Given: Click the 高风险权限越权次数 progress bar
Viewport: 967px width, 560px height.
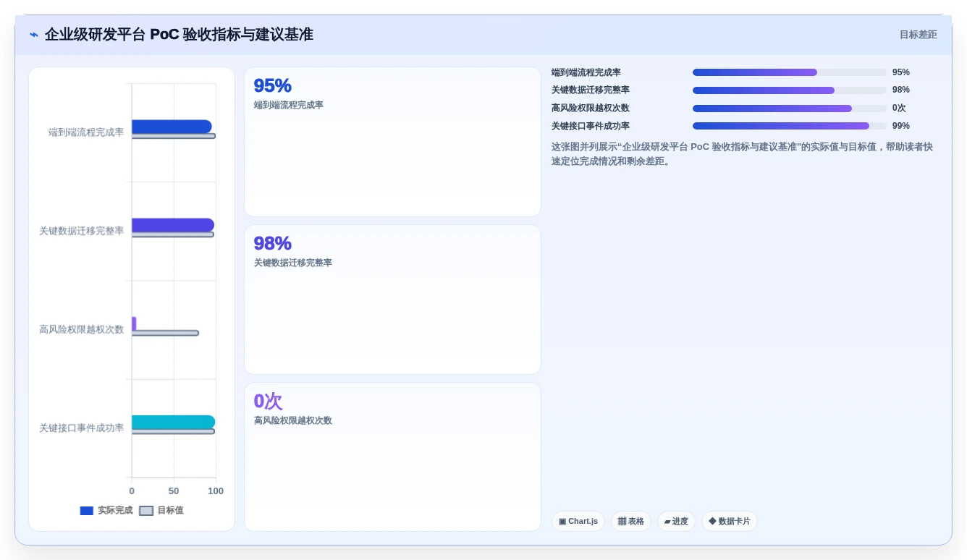Looking at the screenshot, I should point(789,109).
